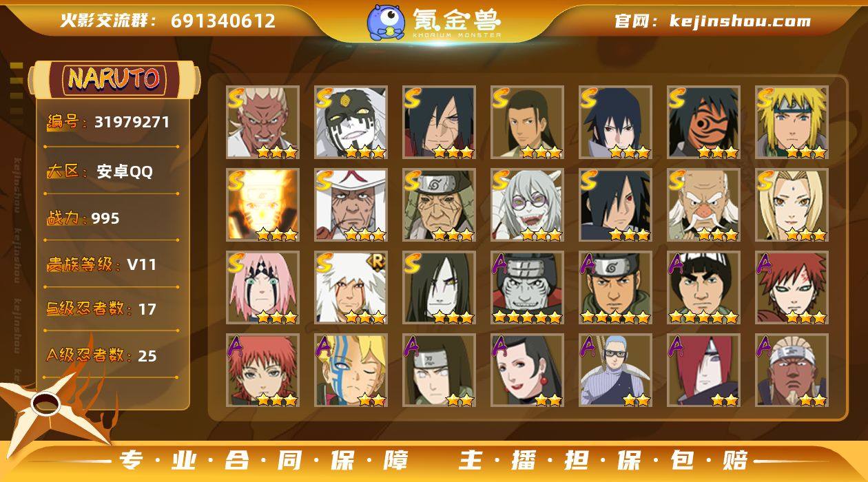The image size is (868, 482).
Task: Select the blonde Boruto portrait with blue markings
Action: 351,370
